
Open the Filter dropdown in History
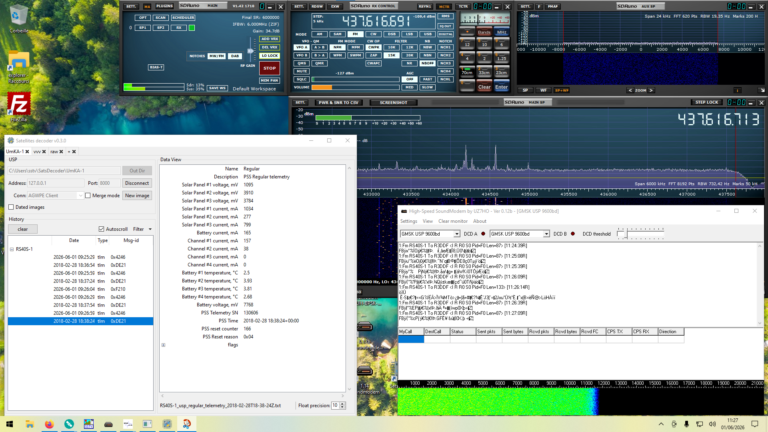pos(143,229)
